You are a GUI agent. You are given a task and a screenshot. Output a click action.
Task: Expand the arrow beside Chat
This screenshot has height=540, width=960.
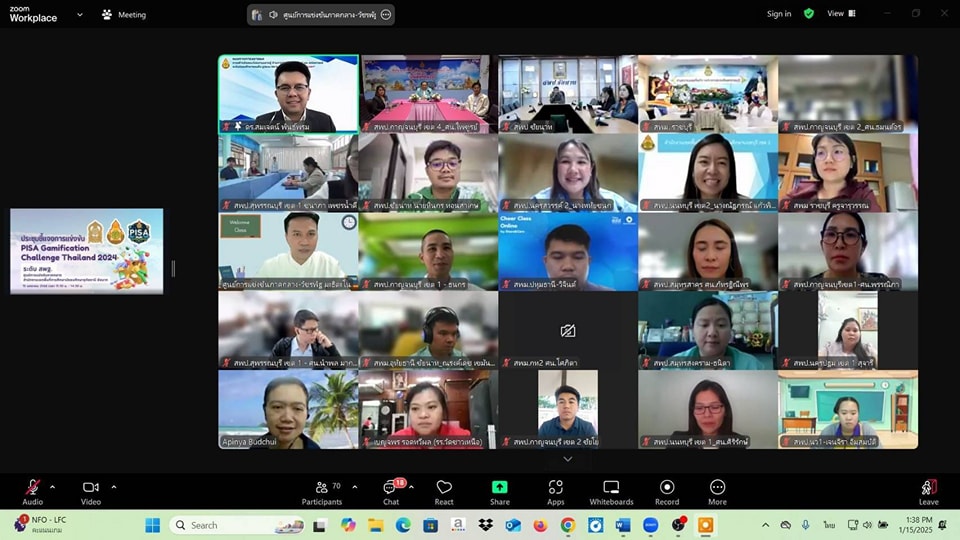(x=411, y=487)
